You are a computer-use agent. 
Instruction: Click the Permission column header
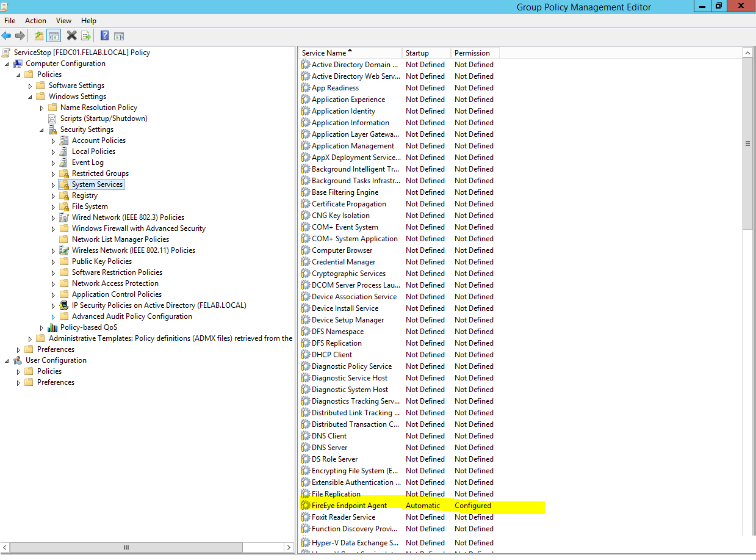tap(475, 53)
